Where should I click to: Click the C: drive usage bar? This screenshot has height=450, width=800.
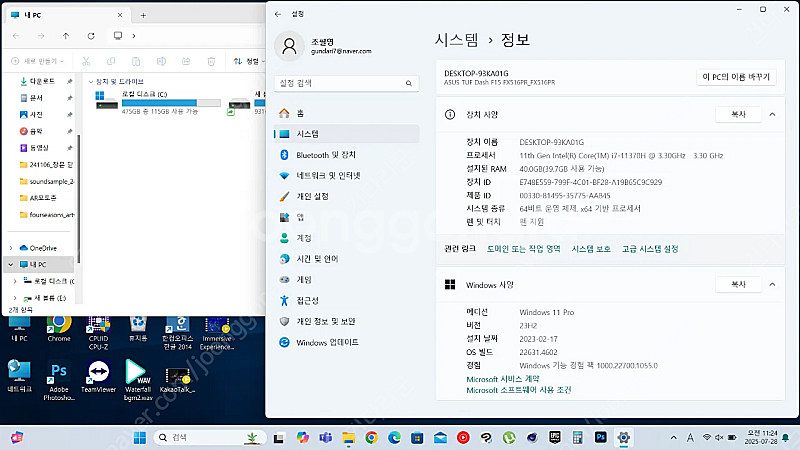click(x=171, y=103)
